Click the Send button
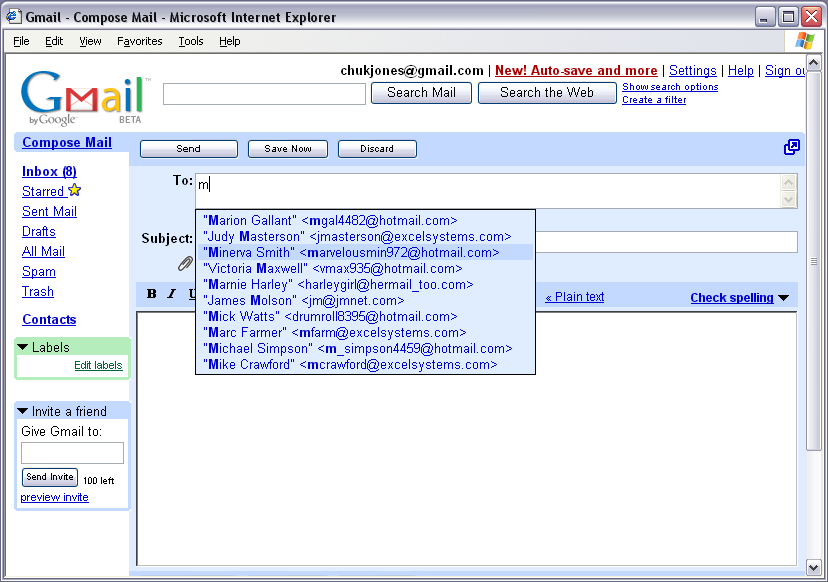Image resolution: width=828 pixels, height=582 pixels. [189, 149]
